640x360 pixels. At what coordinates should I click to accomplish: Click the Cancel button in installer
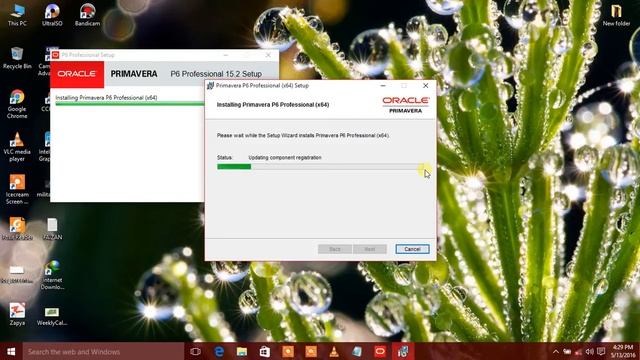412,249
